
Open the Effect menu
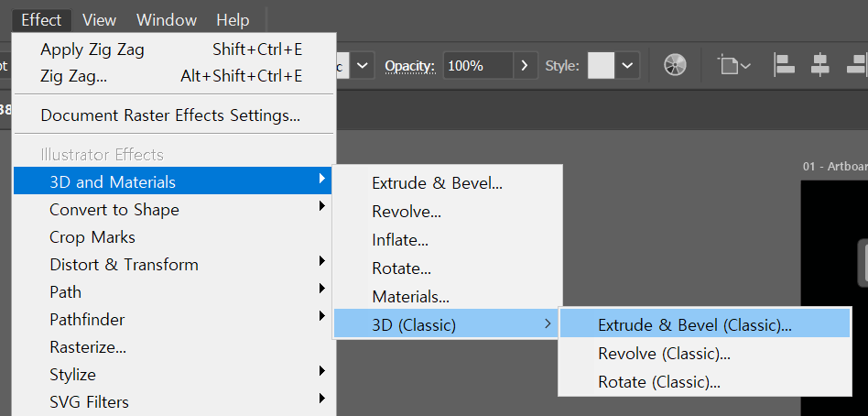[41, 20]
